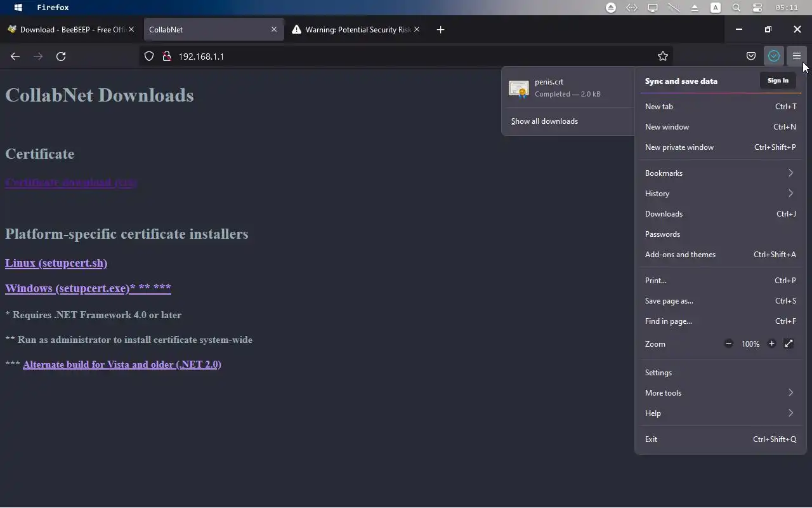Click the plain eject triangle icon in tray

(x=694, y=8)
